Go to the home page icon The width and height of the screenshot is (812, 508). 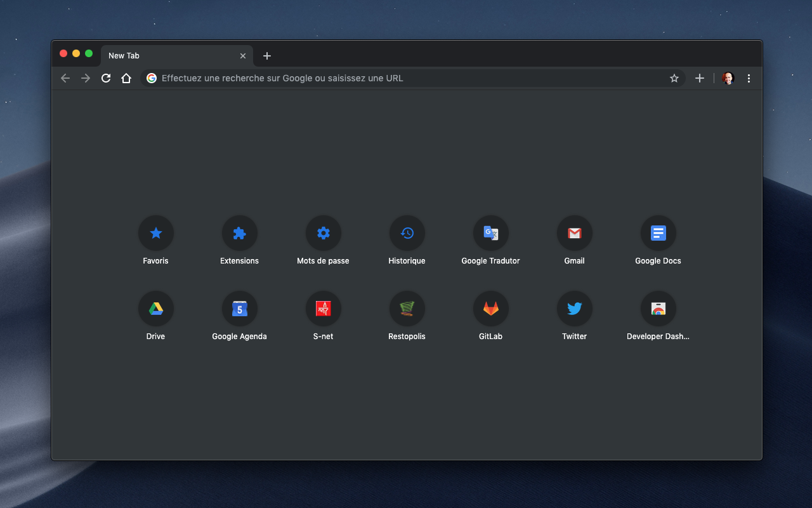(126, 78)
